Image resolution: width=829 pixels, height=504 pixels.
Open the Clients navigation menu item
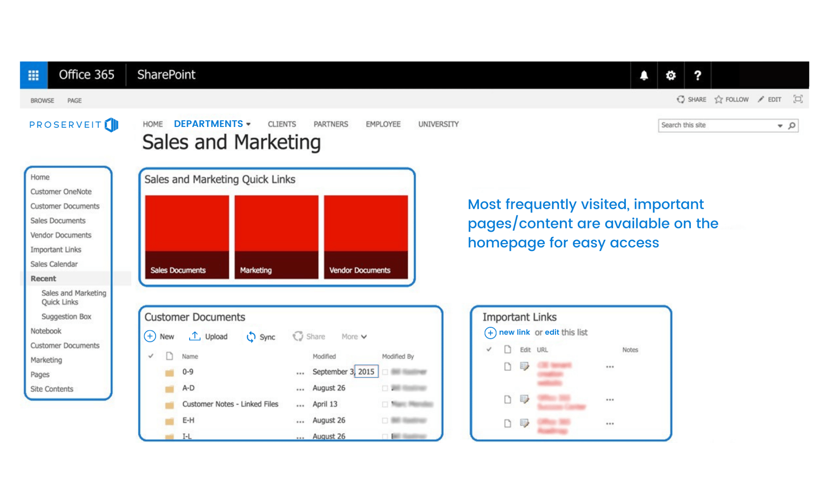[281, 124]
